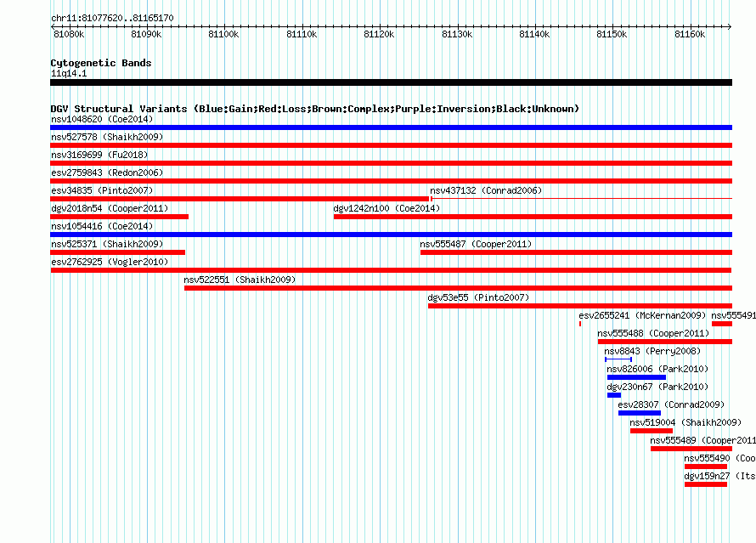
Task: Click the tiny red mark under esv2655241
Action: tap(580, 324)
